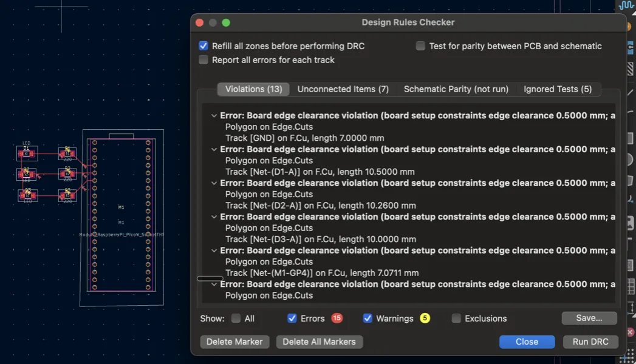Check Test for parity between PCB and schematic
636x364 pixels.
420,45
